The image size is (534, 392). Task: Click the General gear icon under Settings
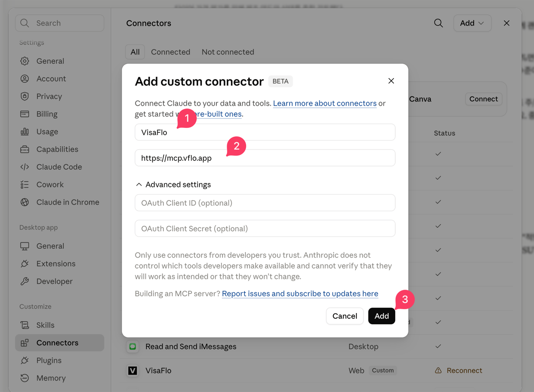[25, 61]
